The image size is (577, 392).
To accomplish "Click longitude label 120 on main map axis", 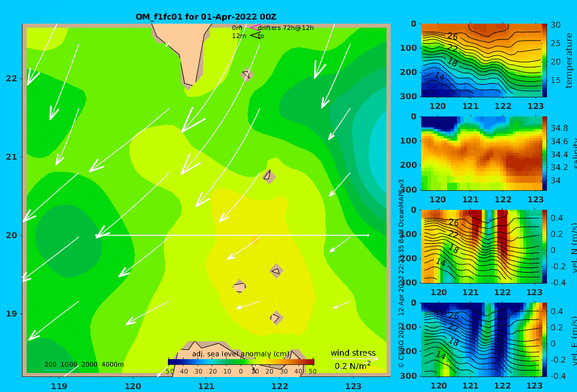I will point(133,386).
